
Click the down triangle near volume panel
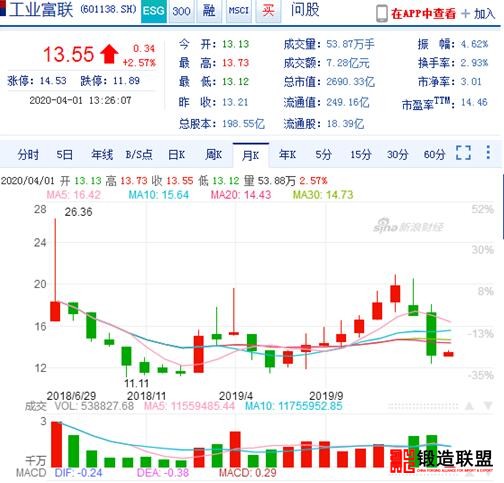click(x=488, y=406)
